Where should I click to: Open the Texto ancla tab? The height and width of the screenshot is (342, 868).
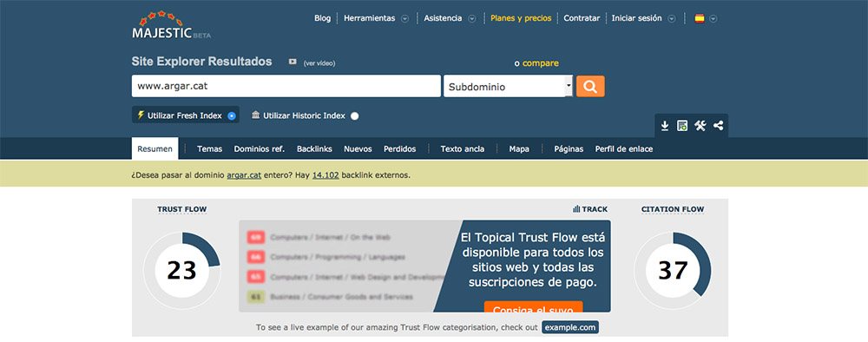463,148
